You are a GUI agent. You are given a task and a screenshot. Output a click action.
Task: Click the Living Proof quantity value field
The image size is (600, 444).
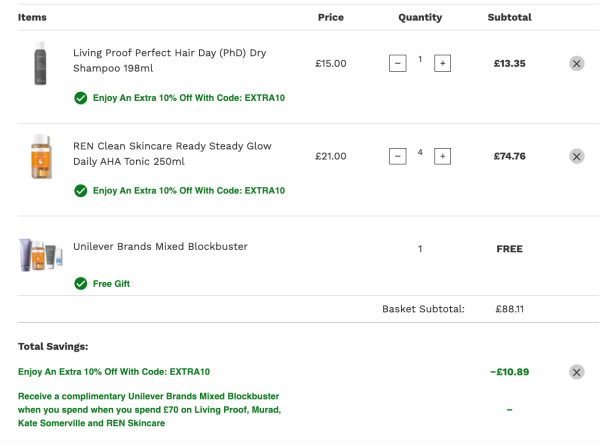pos(420,60)
